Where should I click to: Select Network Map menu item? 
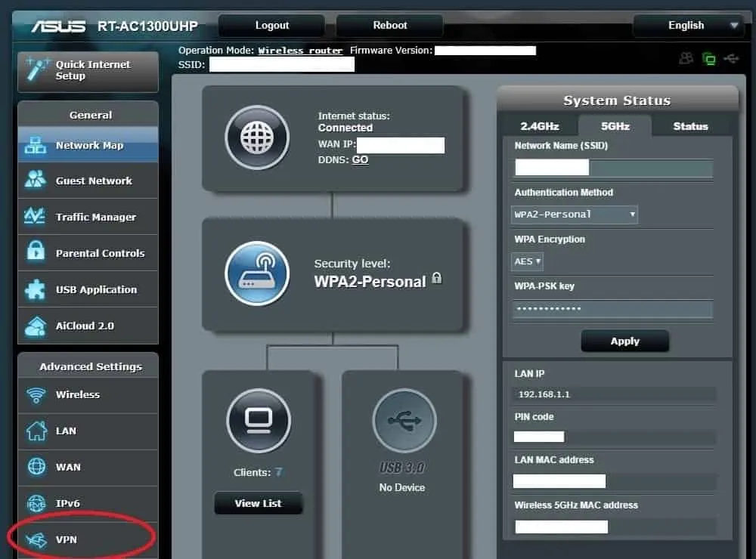coord(88,145)
